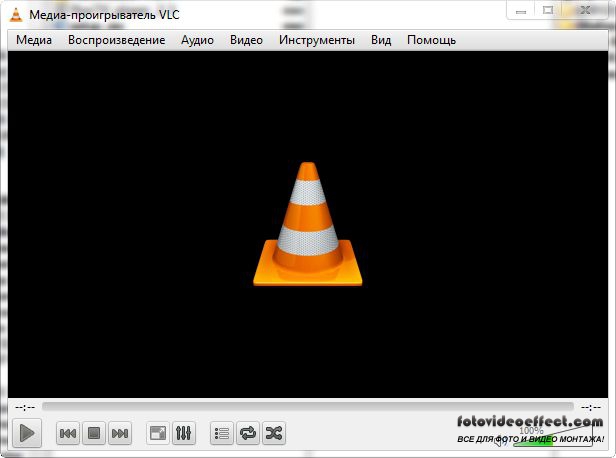Skip to the next track
The width and height of the screenshot is (616, 458).
click(119, 433)
